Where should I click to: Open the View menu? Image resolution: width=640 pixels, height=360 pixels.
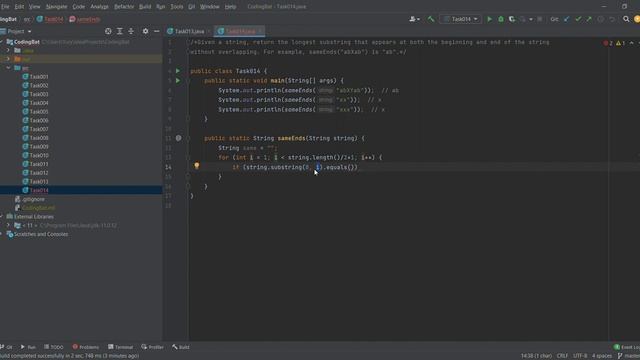34,7
